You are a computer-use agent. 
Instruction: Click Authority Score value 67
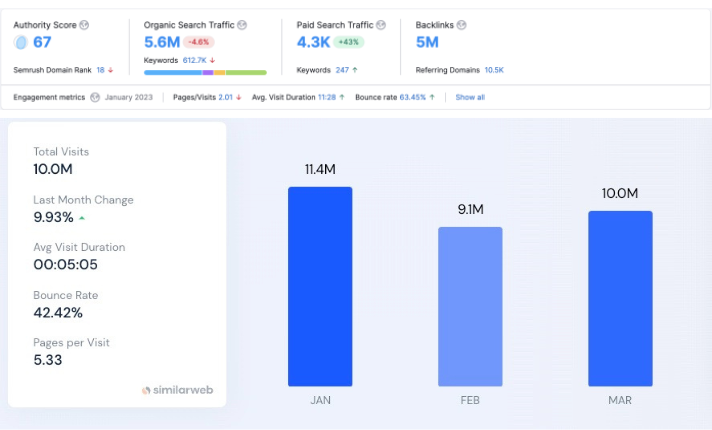point(42,42)
